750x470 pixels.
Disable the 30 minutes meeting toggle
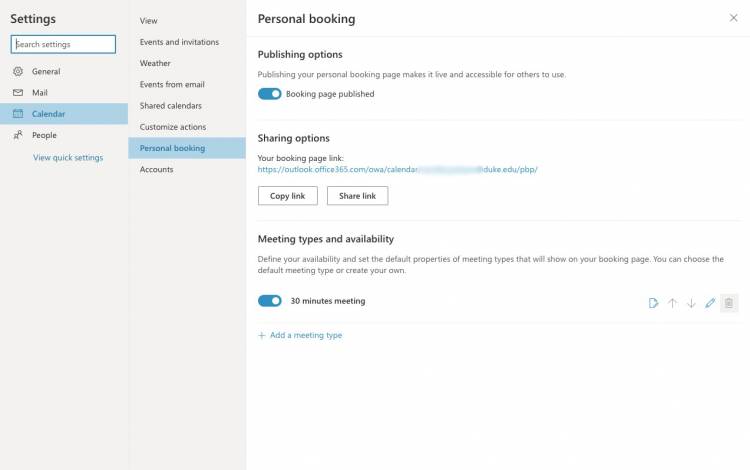click(270, 301)
